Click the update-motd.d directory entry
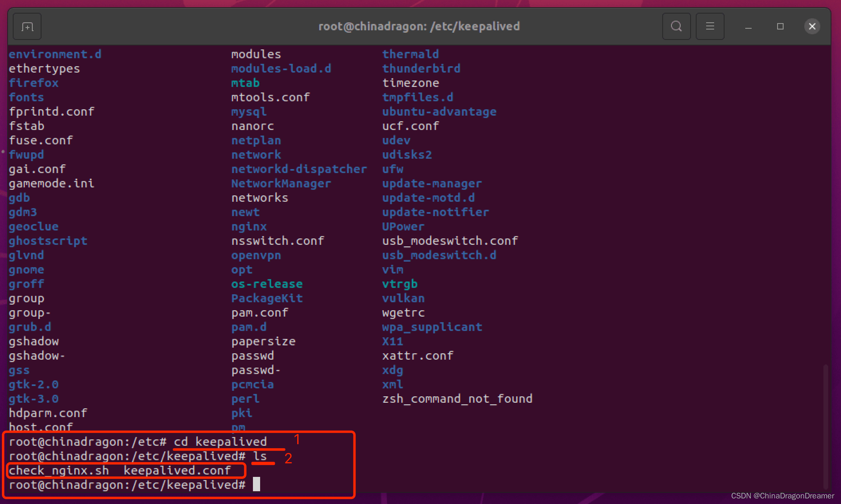 [428, 198]
